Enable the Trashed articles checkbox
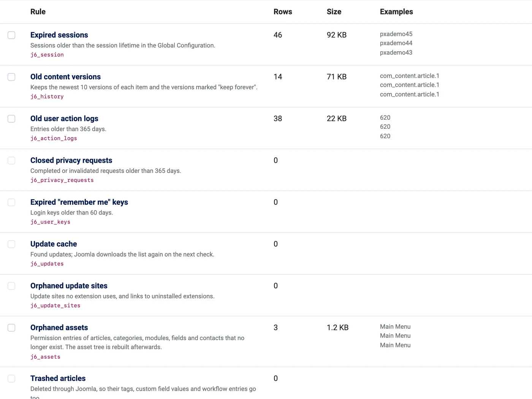 (11, 378)
